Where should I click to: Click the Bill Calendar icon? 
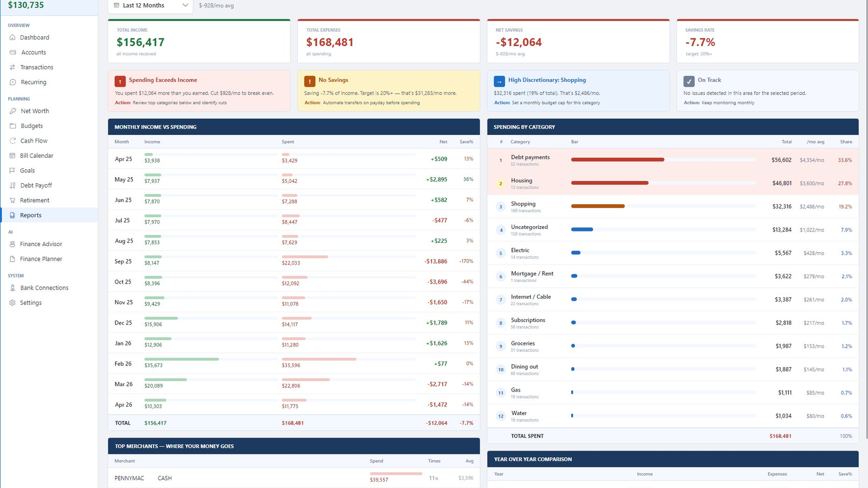(x=12, y=156)
